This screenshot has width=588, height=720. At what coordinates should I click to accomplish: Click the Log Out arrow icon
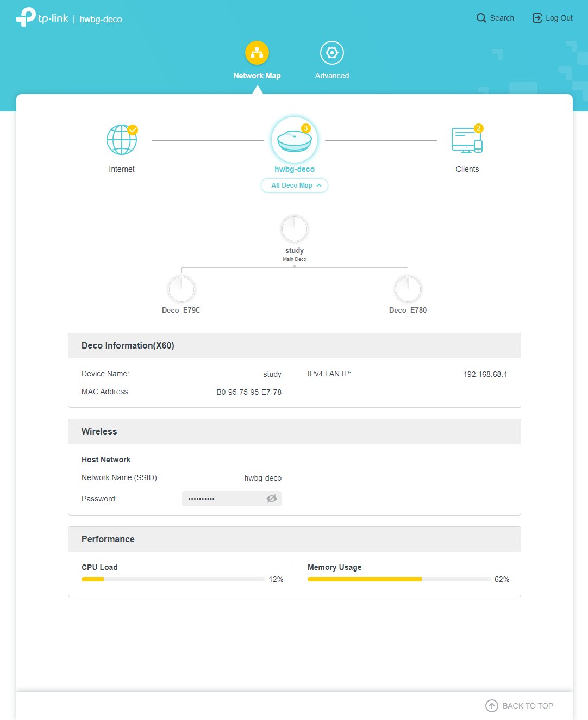(x=537, y=18)
